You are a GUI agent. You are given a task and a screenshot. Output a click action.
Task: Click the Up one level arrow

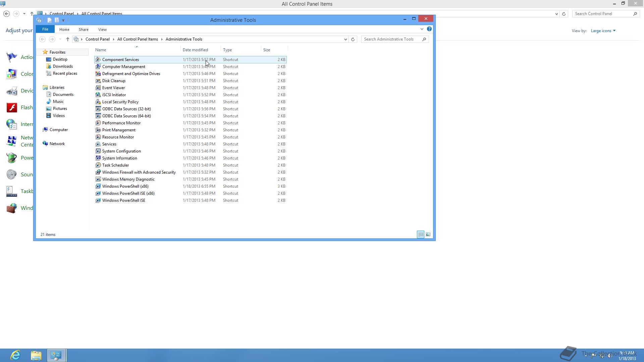tap(67, 39)
